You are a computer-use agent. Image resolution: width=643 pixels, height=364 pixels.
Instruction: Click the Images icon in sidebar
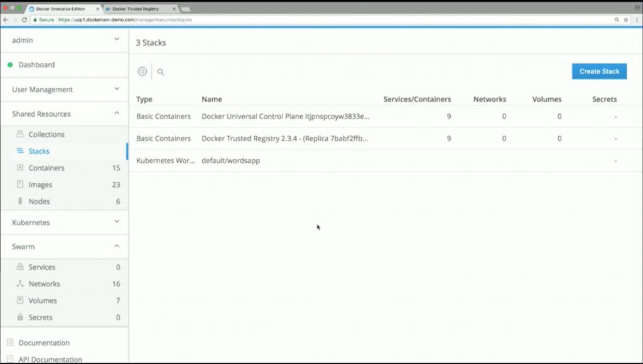click(19, 185)
